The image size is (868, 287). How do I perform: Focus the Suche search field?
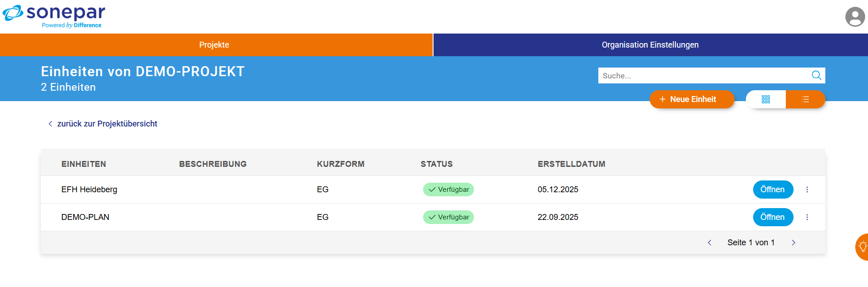pos(704,76)
